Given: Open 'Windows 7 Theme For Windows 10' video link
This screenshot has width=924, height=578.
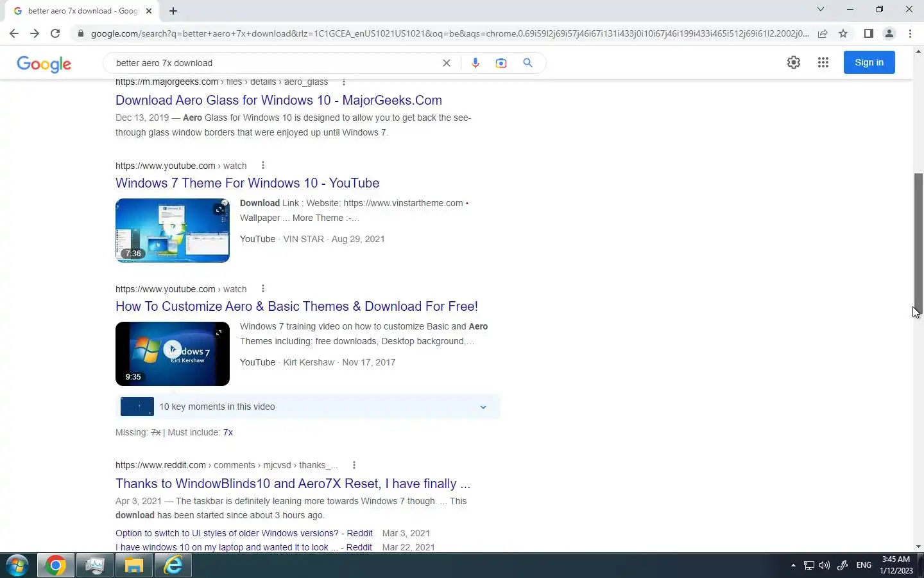Looking at the screenshot, I should pos(247,183).
